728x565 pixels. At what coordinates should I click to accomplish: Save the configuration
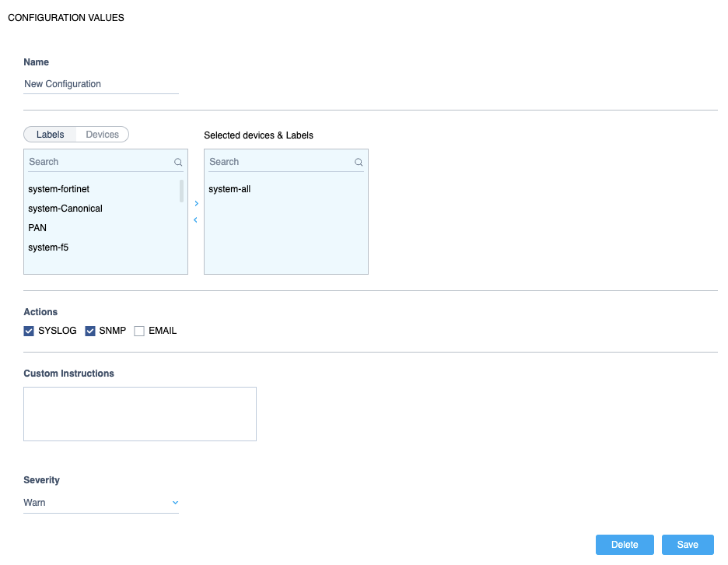687,545
